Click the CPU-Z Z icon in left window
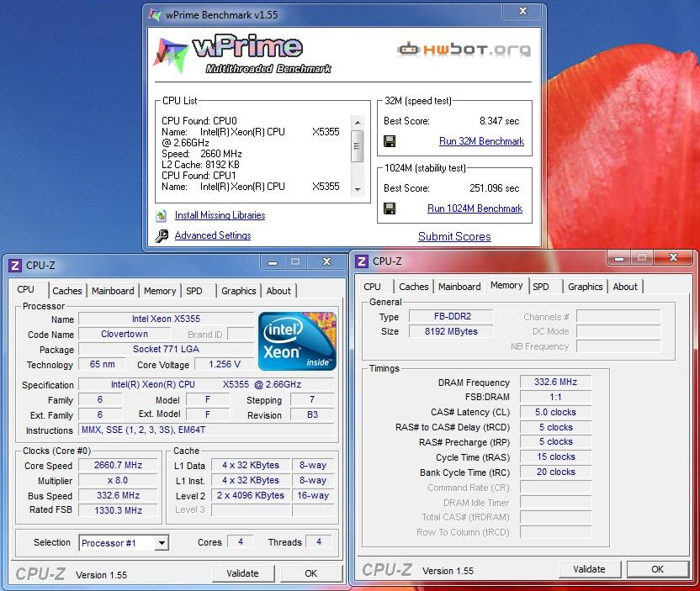 point(15,266)
